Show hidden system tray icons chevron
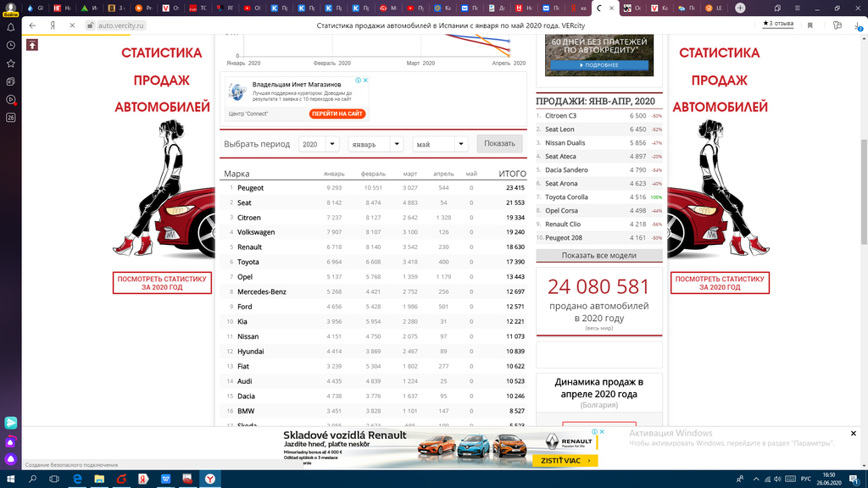 point(755,480)
